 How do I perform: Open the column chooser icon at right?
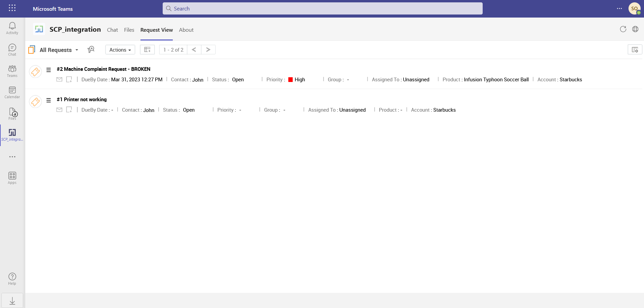635,50
